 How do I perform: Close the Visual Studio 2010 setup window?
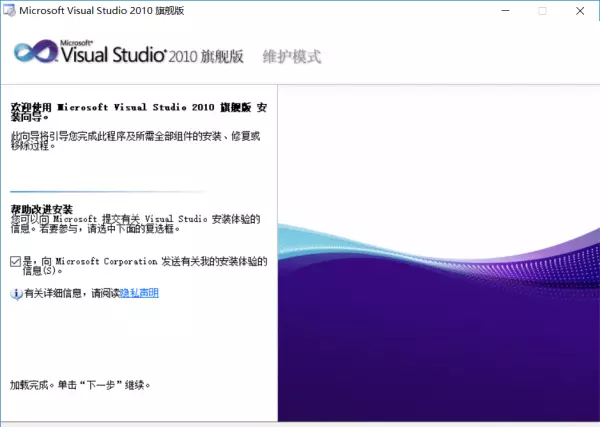click(x=580, y=11)
